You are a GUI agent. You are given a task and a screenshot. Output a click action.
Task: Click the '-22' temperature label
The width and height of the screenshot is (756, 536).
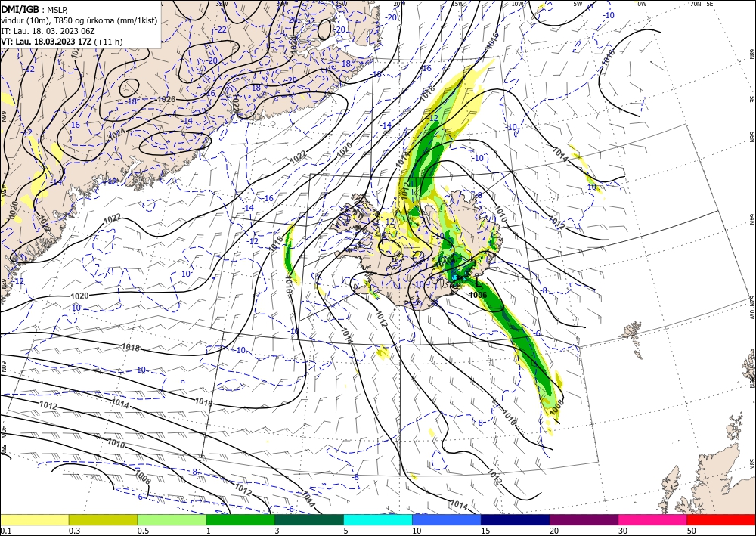(x=221, y=29)
